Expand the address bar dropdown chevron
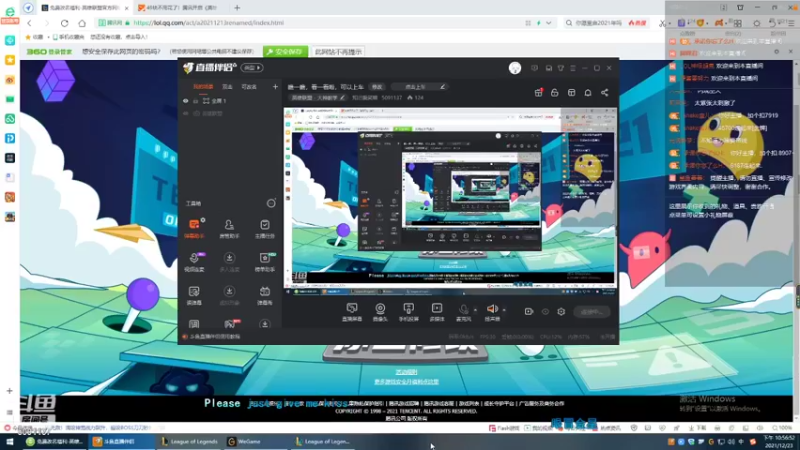This screenshot has height=450, width=800. point(548,23)
